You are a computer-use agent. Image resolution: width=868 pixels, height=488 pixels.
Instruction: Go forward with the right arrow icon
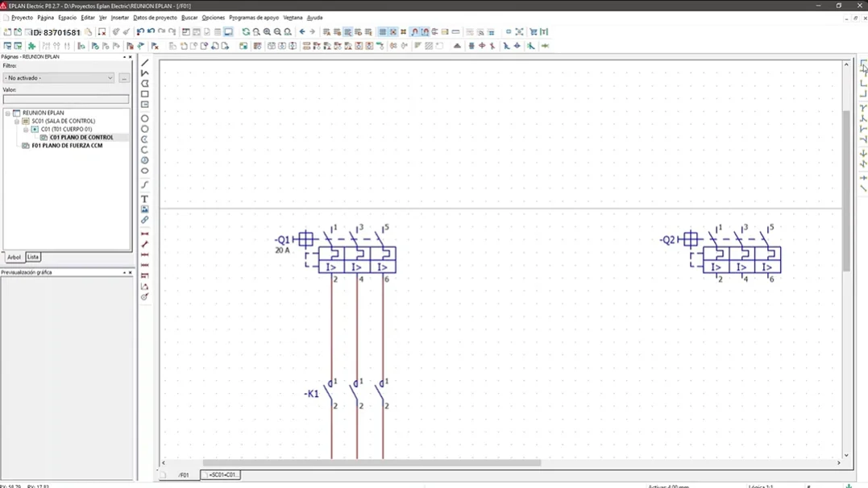click(313, 32)
